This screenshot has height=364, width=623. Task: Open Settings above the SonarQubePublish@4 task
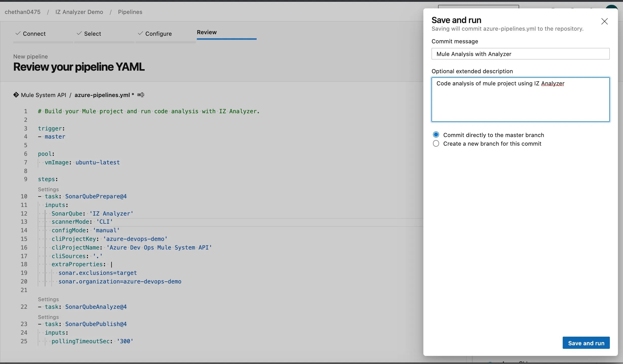[x=48, y=317]
